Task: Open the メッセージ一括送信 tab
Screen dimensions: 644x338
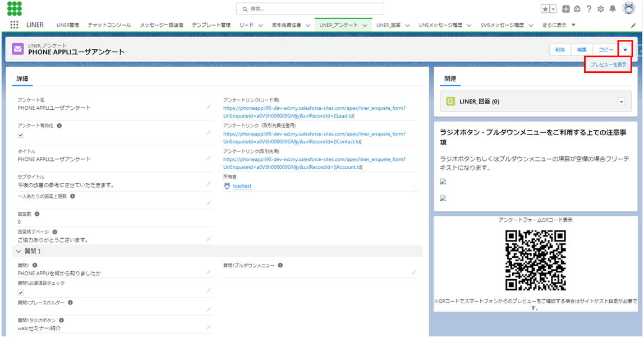Action: point(162,25)
